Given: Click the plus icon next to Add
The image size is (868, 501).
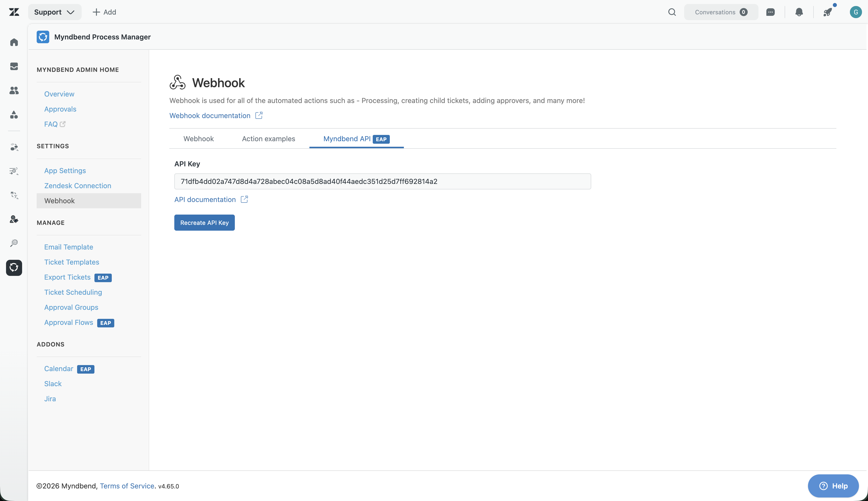Looking at the screenshot, I should coord(96,12).
